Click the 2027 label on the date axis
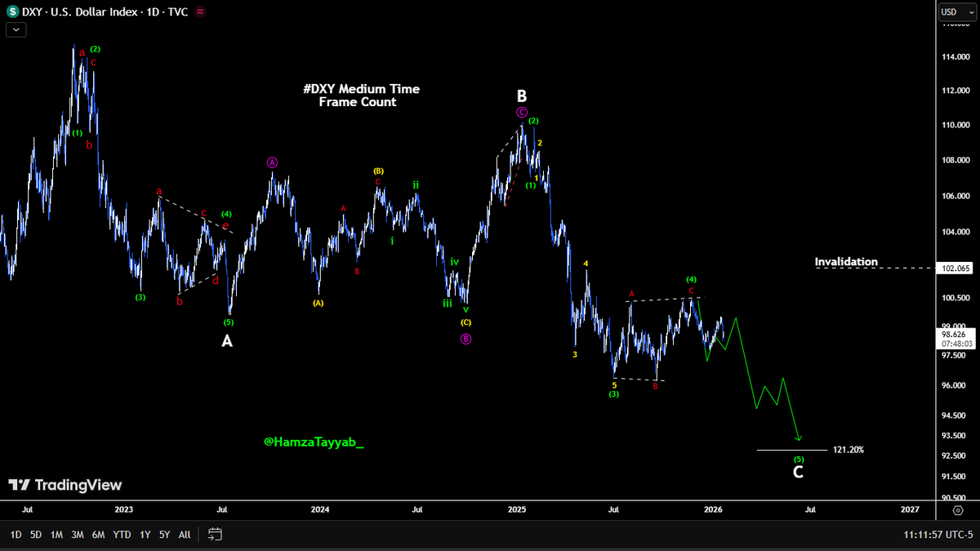The height and width of the screenshot is (551, 980). pyautogui.click(x=909, y=509)
